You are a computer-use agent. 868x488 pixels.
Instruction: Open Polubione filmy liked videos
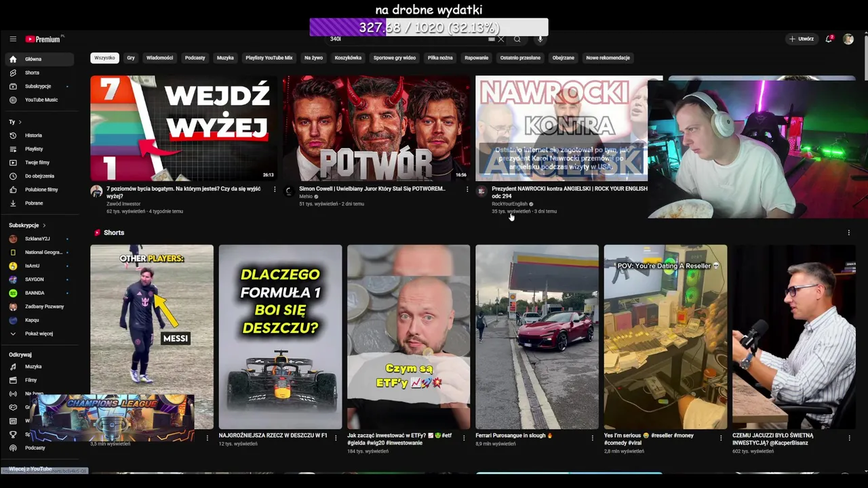pyautogui.click(x=41, y=190)
